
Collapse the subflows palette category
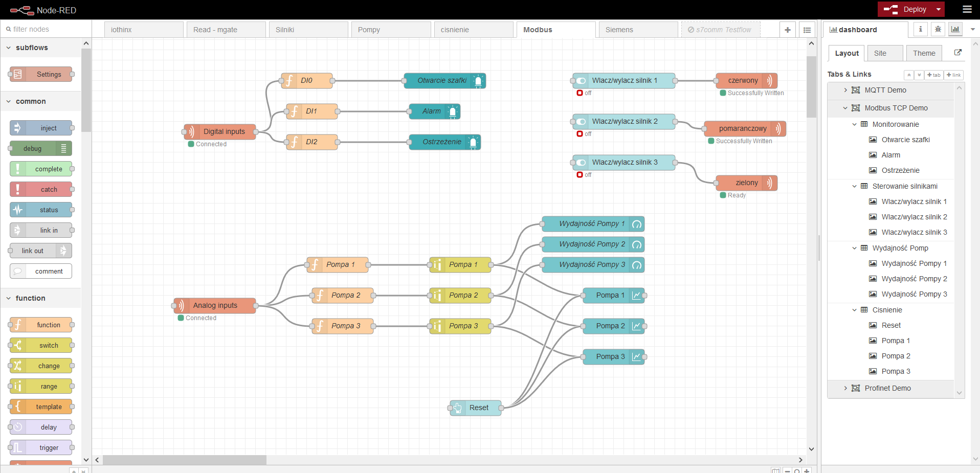(40, 48)
